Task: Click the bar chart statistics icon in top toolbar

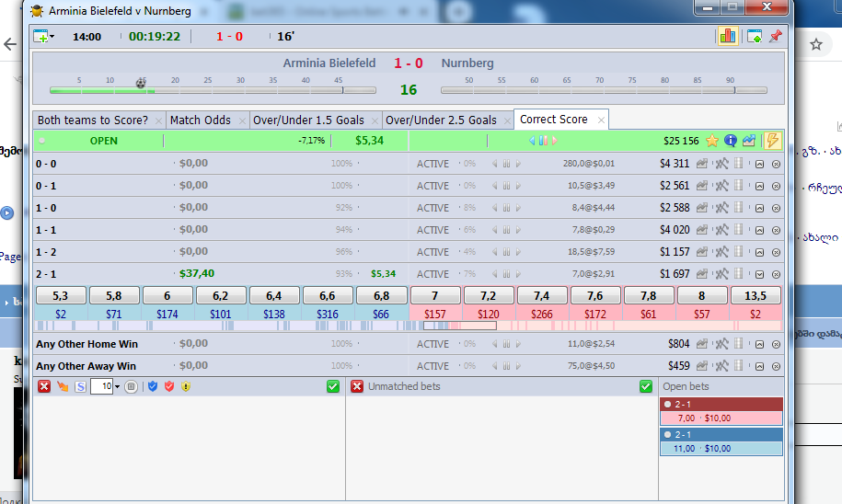Action: tap(728, 36)
